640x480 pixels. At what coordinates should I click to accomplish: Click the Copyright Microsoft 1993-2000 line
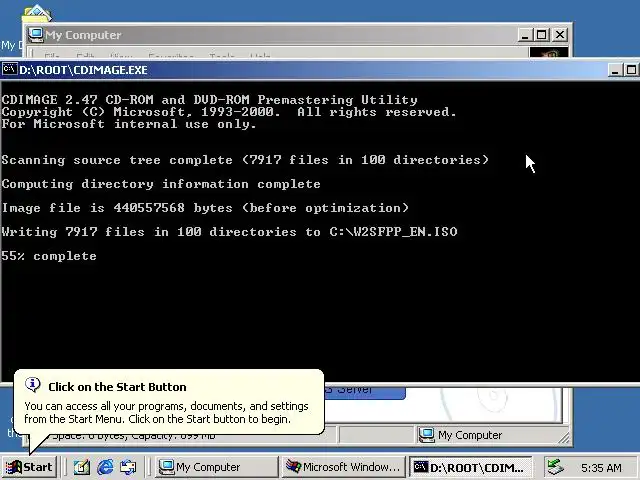coord(229,112)
